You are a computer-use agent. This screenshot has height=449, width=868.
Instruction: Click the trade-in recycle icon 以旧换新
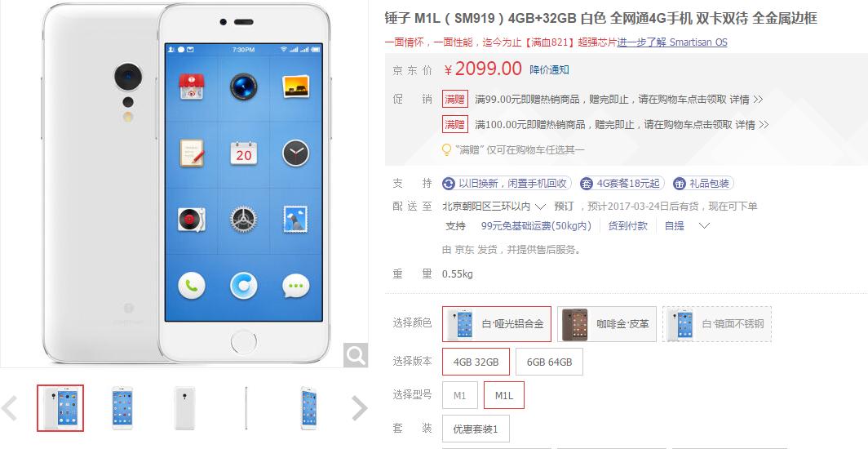pyautogui.click(x=449, y=183)
